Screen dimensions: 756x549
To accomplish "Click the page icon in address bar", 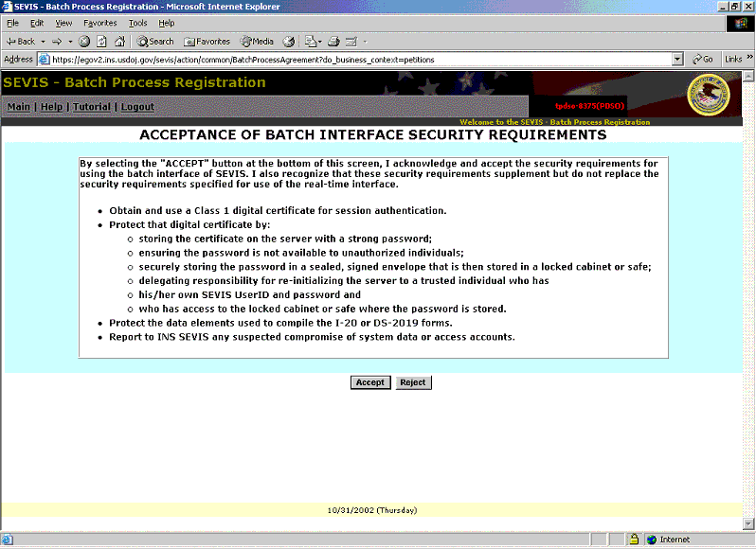I will pyautogui.click(x=44, y=60).
